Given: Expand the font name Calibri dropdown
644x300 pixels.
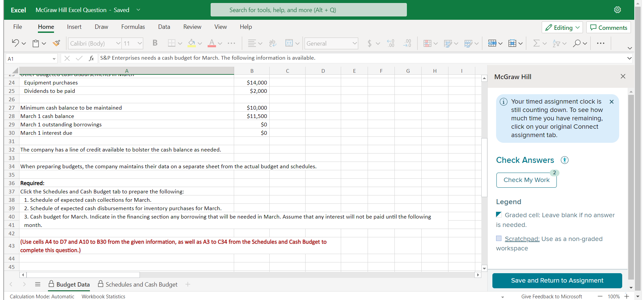Looking at the screenshot, I should (x=118, y=43).
